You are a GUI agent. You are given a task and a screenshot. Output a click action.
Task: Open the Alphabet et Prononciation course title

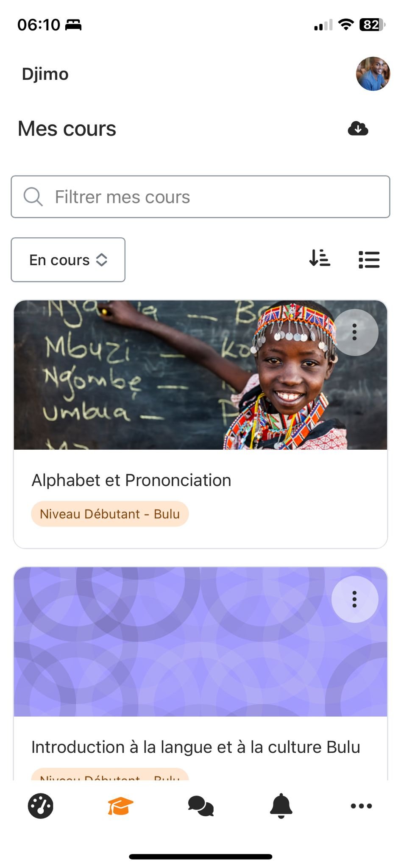pos(131,480)
